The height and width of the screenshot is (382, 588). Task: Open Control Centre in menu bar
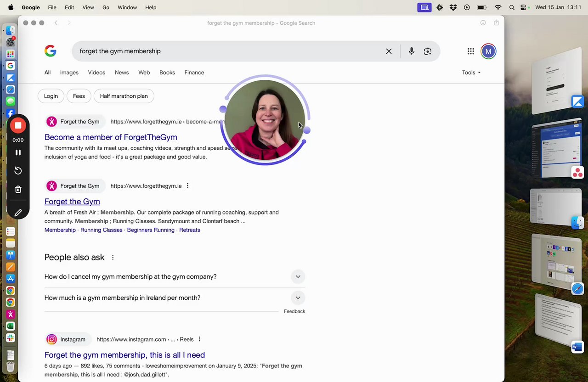click(523, 7)
